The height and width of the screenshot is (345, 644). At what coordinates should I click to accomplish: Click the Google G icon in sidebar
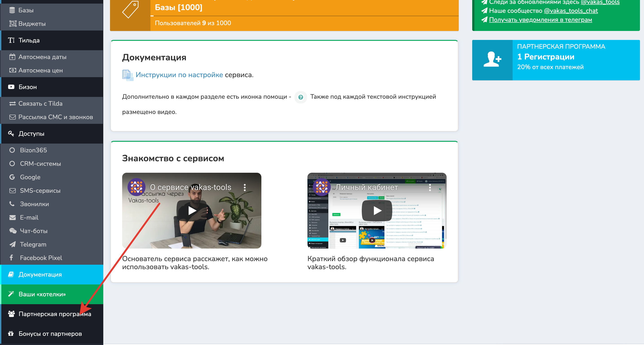pyautogui.click(x=12, y=177)
